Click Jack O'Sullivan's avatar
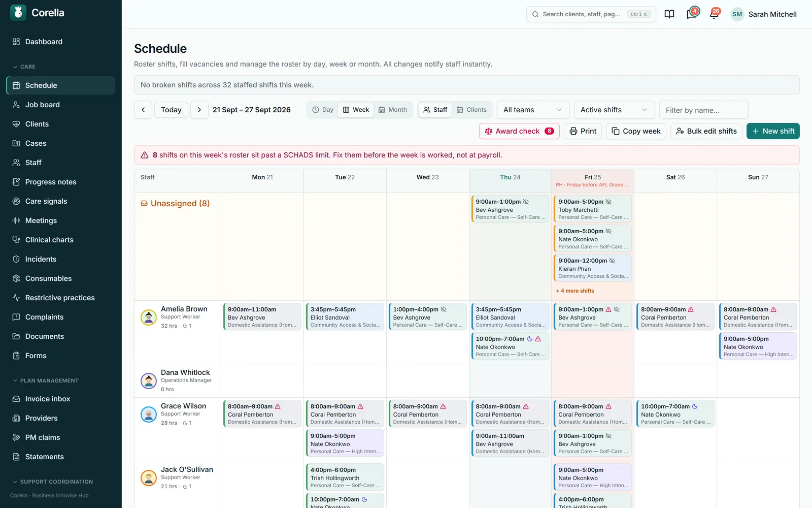 [x=149, y=478]
